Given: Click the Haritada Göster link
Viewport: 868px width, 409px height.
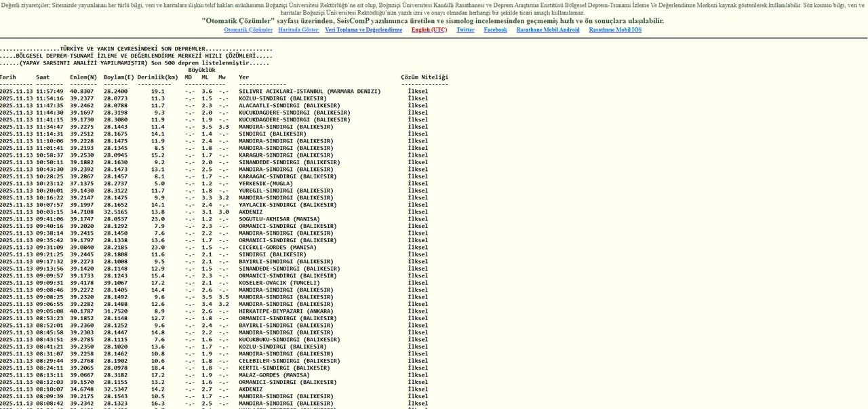Looking at the screenshot, I should (x=298, y=30).
